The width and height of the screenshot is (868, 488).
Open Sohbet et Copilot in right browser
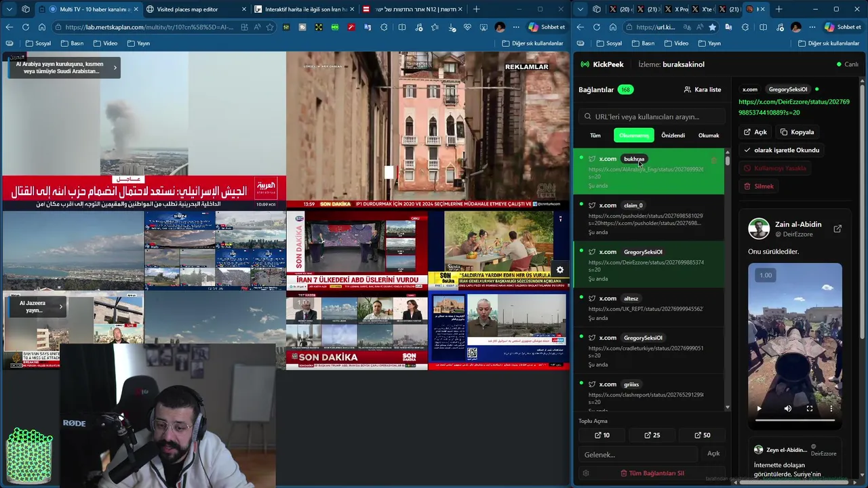844,27
